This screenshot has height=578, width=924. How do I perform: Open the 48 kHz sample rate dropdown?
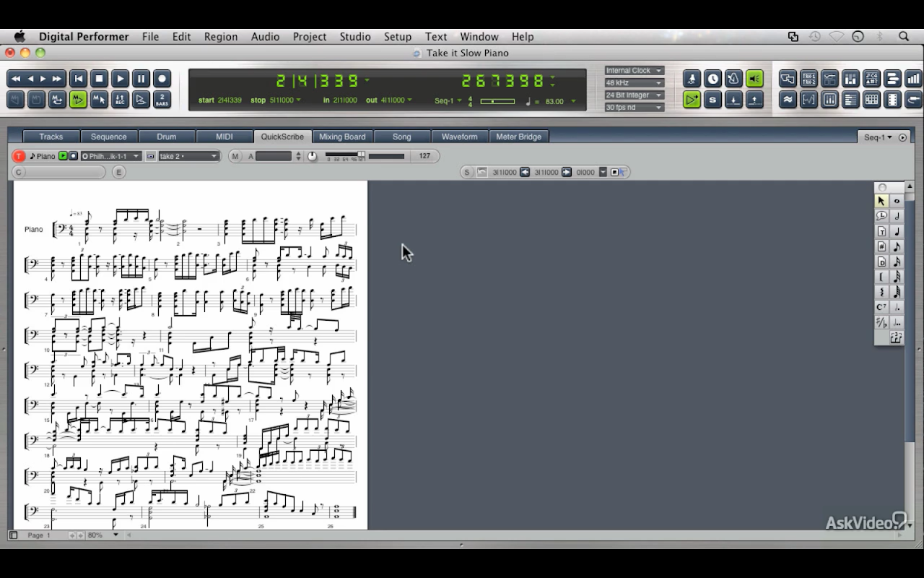pyautogui.click(x=635, y=83)
